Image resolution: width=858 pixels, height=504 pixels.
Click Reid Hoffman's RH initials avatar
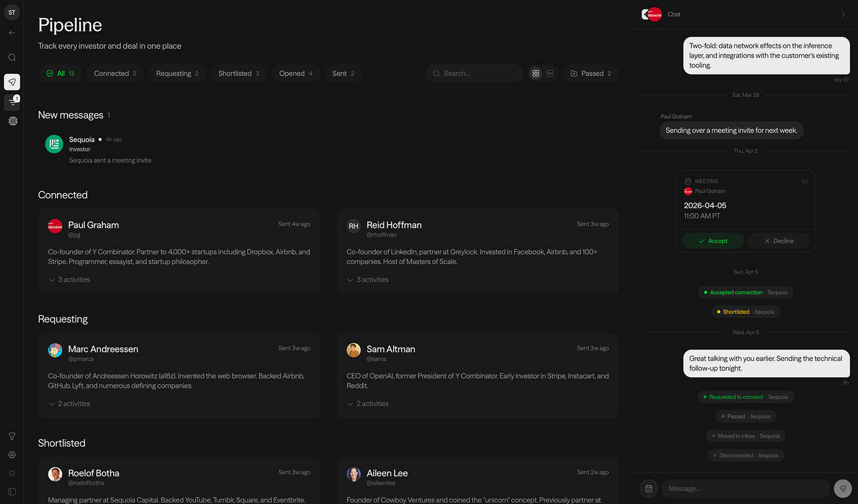tap(353, 226)
